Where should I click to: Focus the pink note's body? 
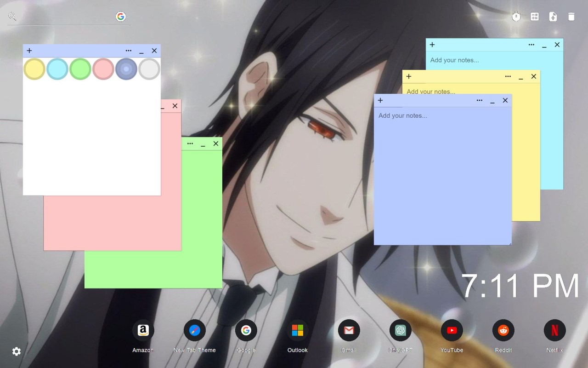[x=113, y=223]
